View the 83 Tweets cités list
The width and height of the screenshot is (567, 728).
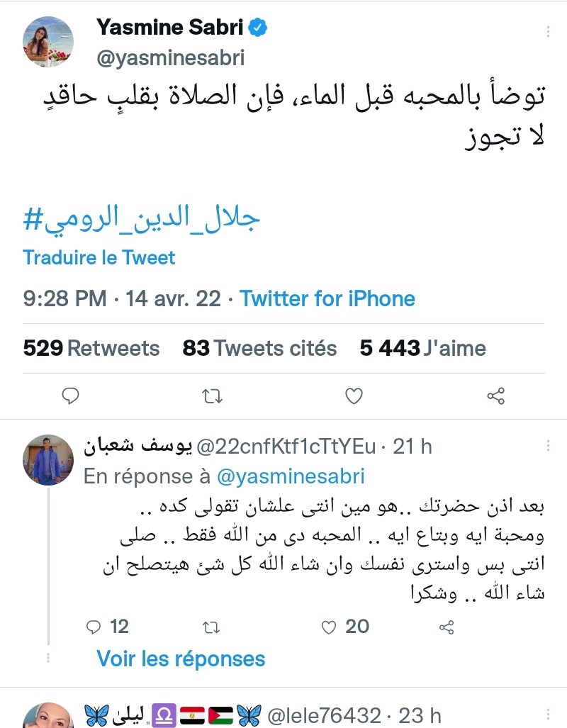pyautogui.click(x=259, y=348)
